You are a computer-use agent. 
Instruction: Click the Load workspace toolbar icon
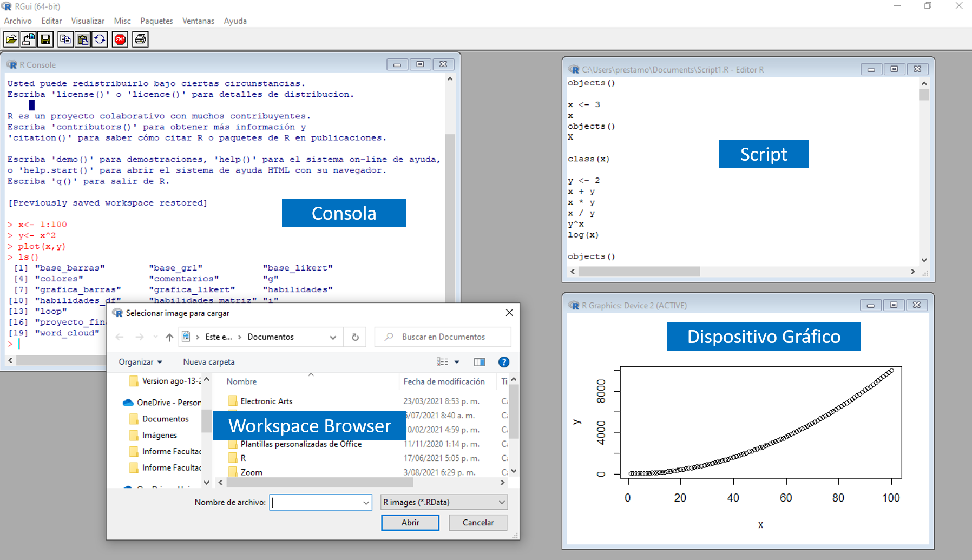(x=28, y=39)
